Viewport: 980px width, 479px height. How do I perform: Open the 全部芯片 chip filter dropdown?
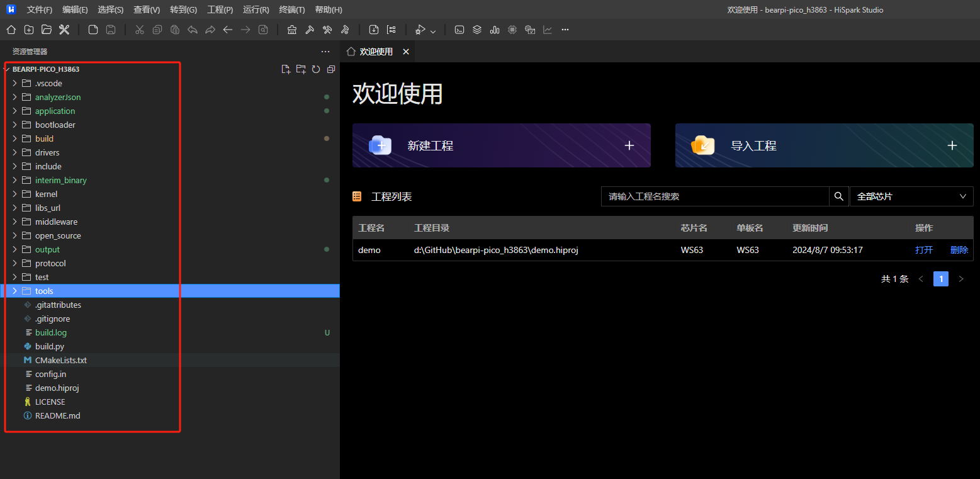(911, 196)
